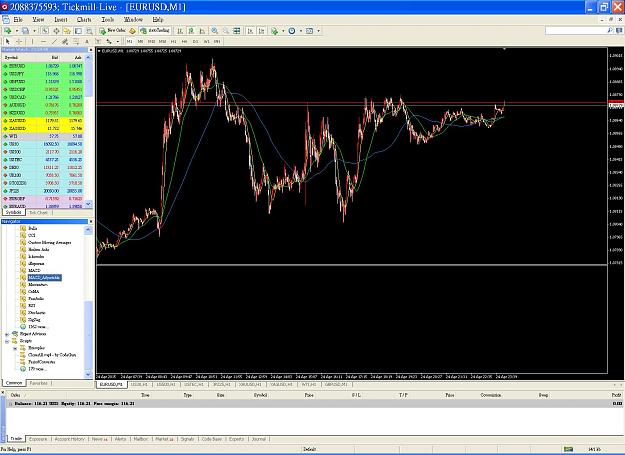Click Market Watch scrollbar down arrow
This screenshot has width=625, height=455.
[x=88, y=204]
